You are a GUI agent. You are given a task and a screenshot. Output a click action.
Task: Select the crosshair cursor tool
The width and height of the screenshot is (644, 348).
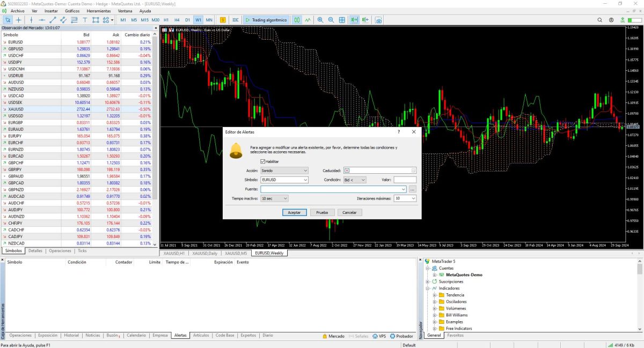(18, 20)
